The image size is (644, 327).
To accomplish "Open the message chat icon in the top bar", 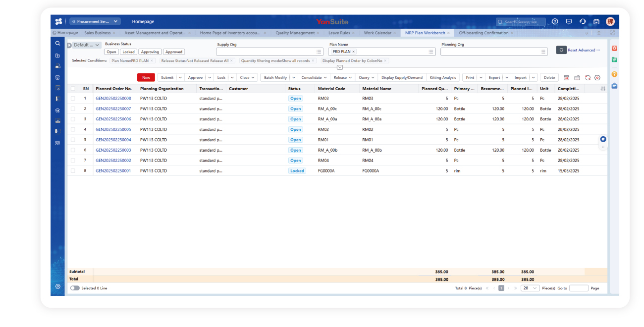I will coord(569,22).
